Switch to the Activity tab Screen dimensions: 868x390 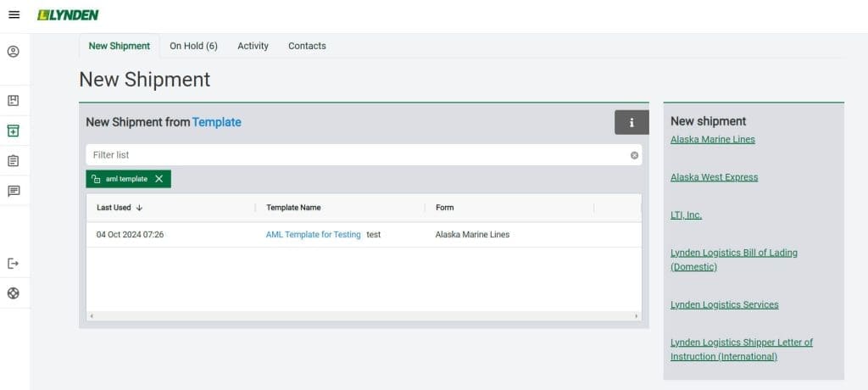point(253,46)
